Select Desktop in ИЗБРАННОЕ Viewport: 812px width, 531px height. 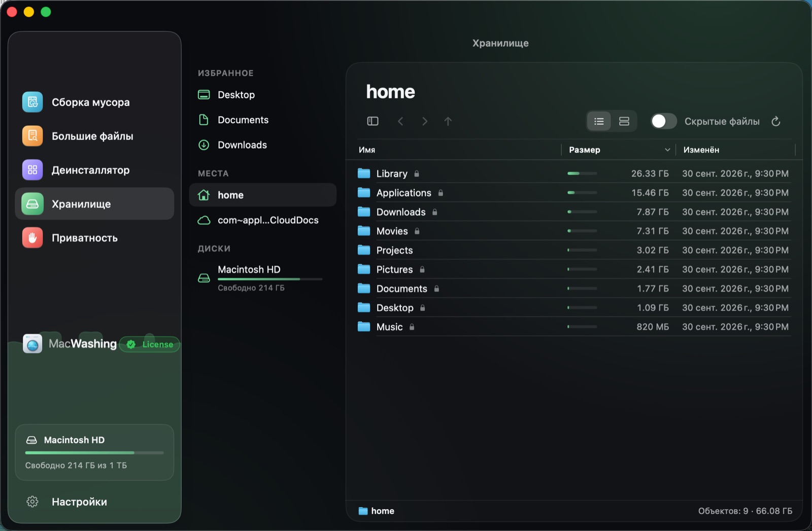[263, 95]
